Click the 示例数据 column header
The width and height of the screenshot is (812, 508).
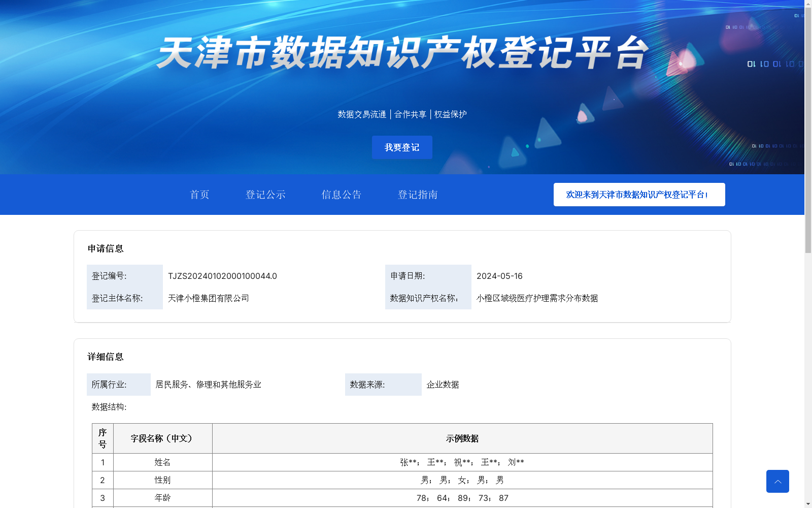tap(462, 438)
